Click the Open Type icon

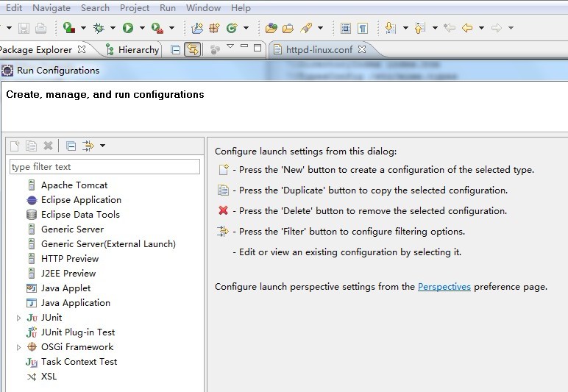point(271,28)
